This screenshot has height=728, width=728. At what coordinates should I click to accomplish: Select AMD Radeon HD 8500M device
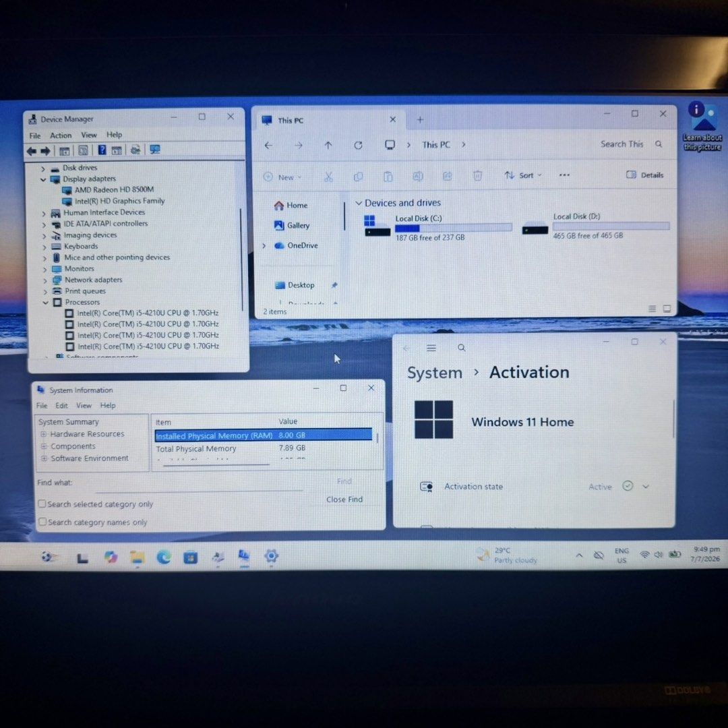click(114, 190)
